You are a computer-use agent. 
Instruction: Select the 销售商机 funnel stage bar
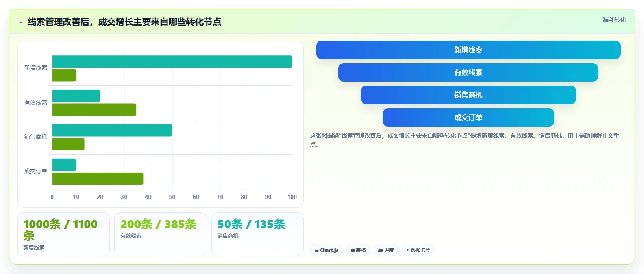click(x=468, y=95)
